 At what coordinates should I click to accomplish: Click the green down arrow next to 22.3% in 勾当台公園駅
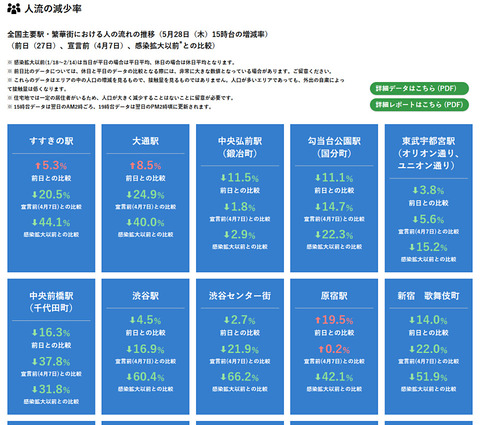click(318, 235)
